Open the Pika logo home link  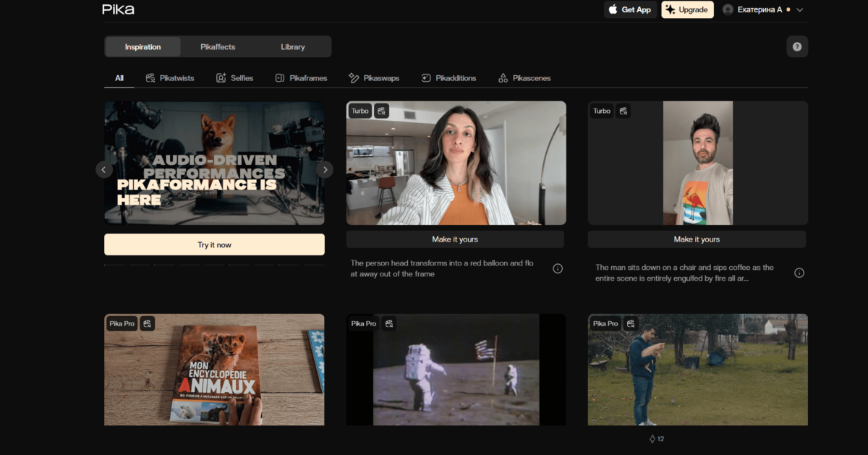coord(118,9)
